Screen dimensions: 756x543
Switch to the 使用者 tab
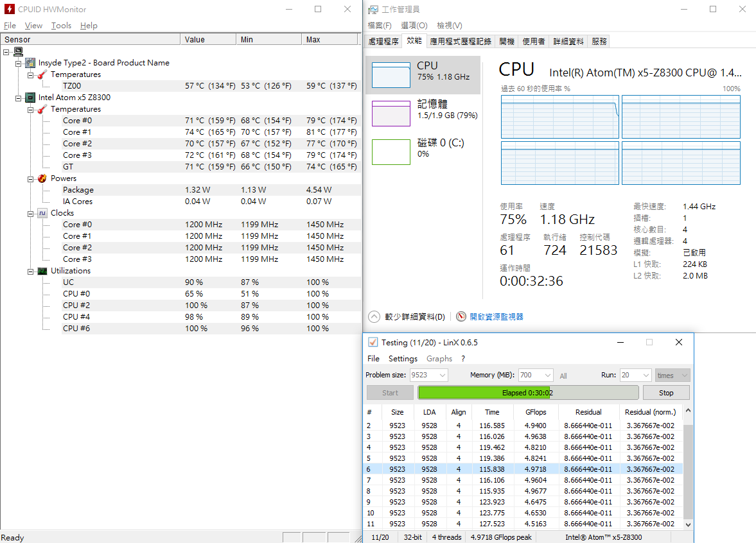pos(534,42)
